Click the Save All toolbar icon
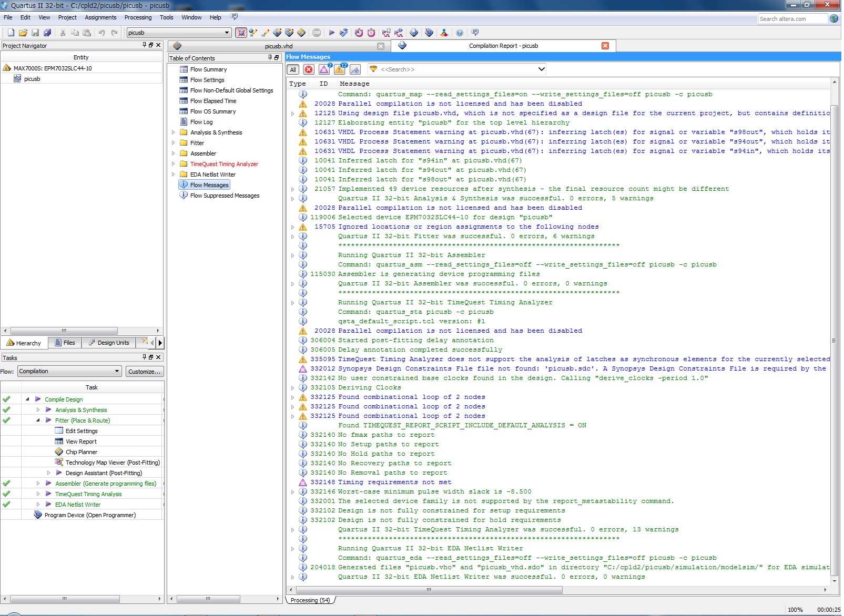 (x=47, y=33)
